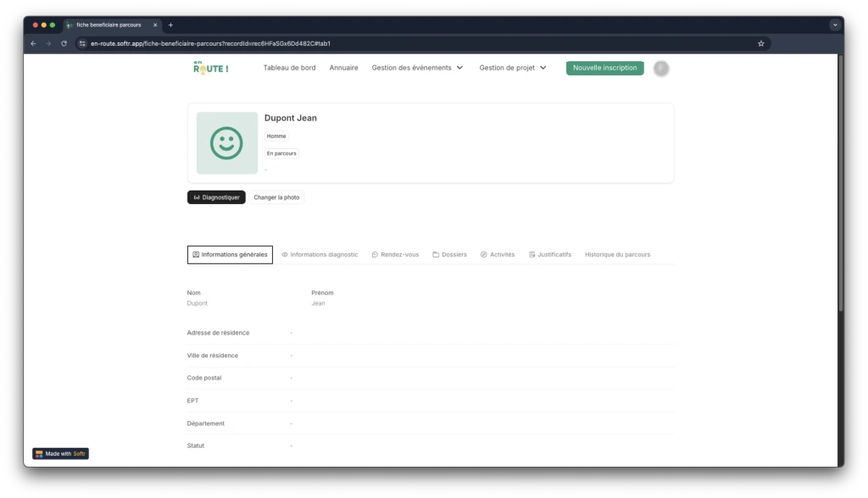Open the Rendez-vous tab
Viewport: 868px width, 498px height.
tap(395, 254)
